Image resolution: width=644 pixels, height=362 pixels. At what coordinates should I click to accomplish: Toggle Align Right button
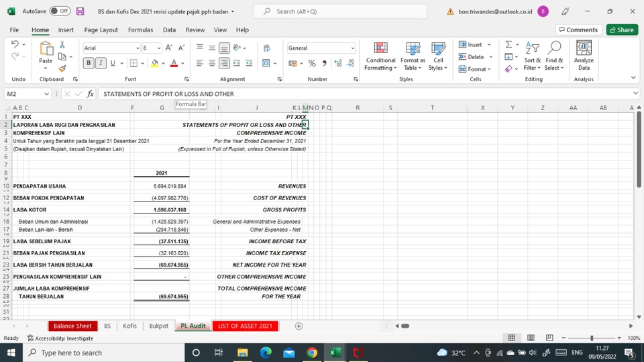pos(224,63)
